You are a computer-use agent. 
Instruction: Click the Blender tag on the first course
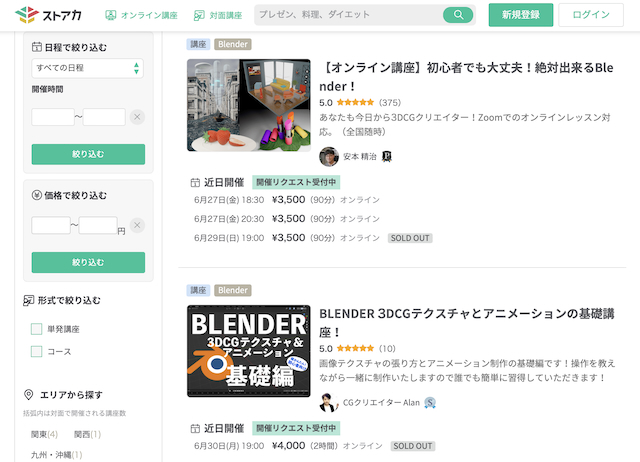[233, 44]
